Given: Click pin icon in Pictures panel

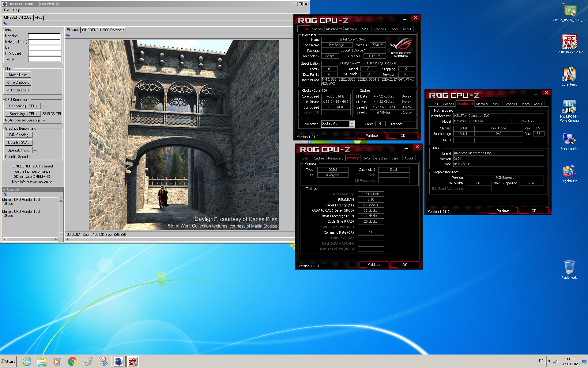Looking at the screenshot, I should [68, 36].
